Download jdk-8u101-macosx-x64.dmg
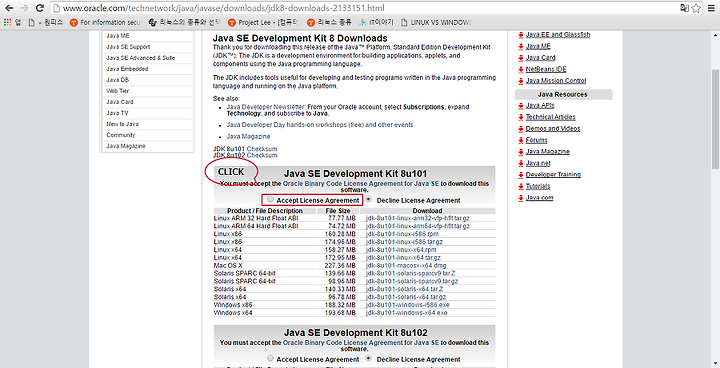 tap(406, 266)
